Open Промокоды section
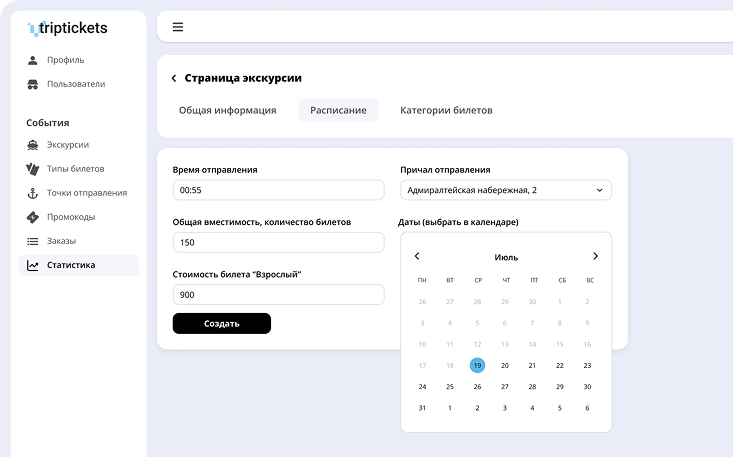 [x=71, y=217]
